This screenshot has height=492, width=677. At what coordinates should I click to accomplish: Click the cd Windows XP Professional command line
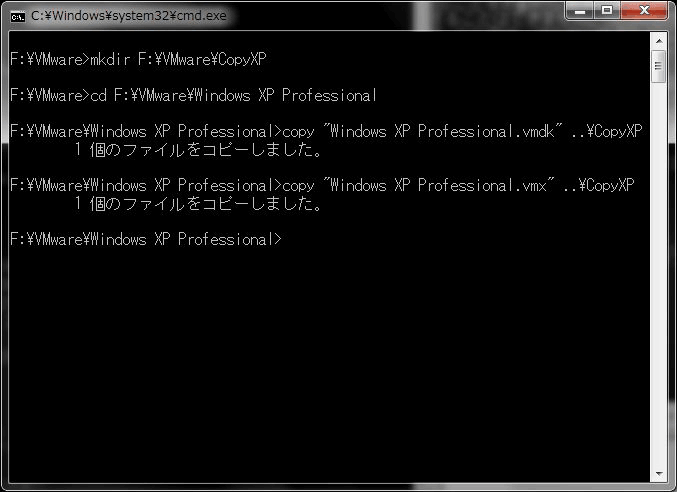pyautogui.click(x=193, y=95)
